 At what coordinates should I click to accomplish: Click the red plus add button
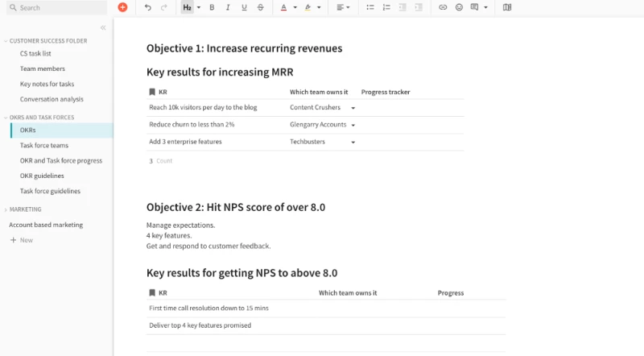[x=122, y=7]
